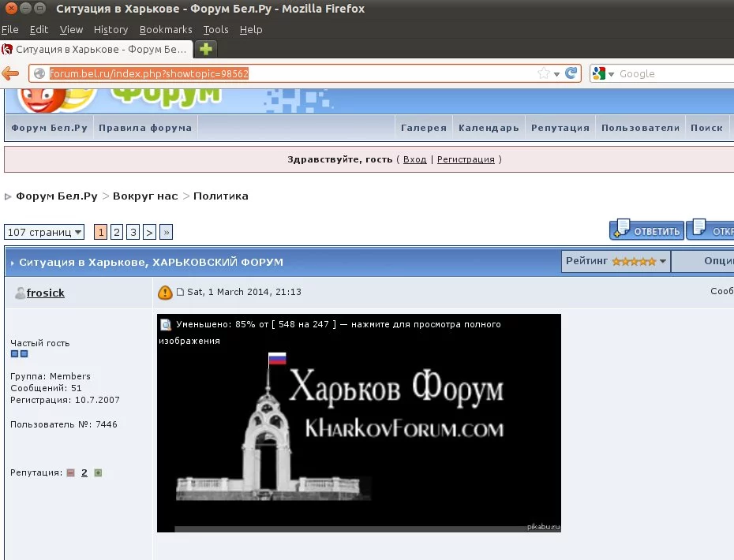
Task: Open the History menu
Action: (x=110, y=29)
